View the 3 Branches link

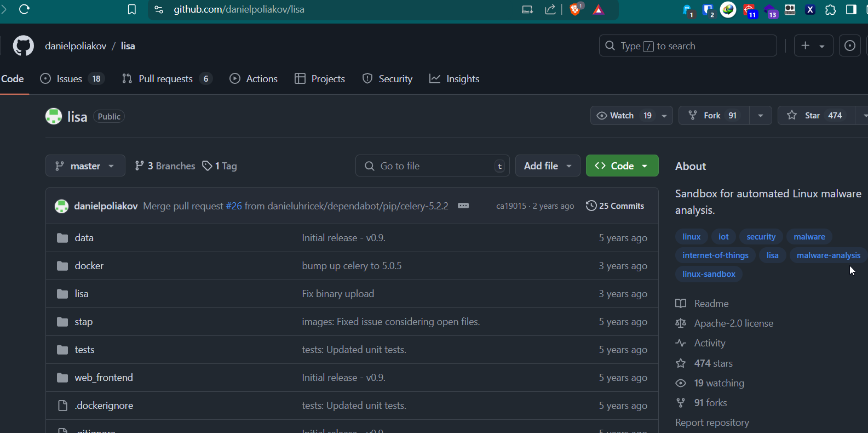165,166
